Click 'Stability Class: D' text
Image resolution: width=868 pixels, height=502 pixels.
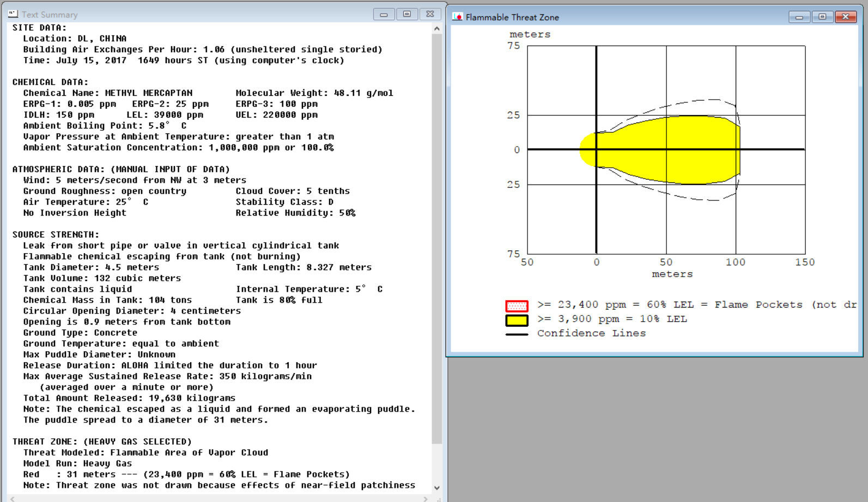click(284, 202)
